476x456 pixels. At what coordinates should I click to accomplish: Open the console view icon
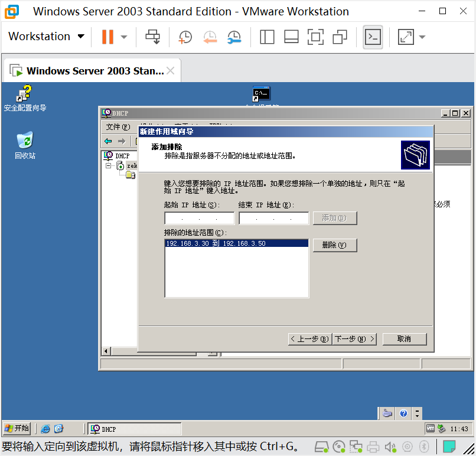coord(373,37)
